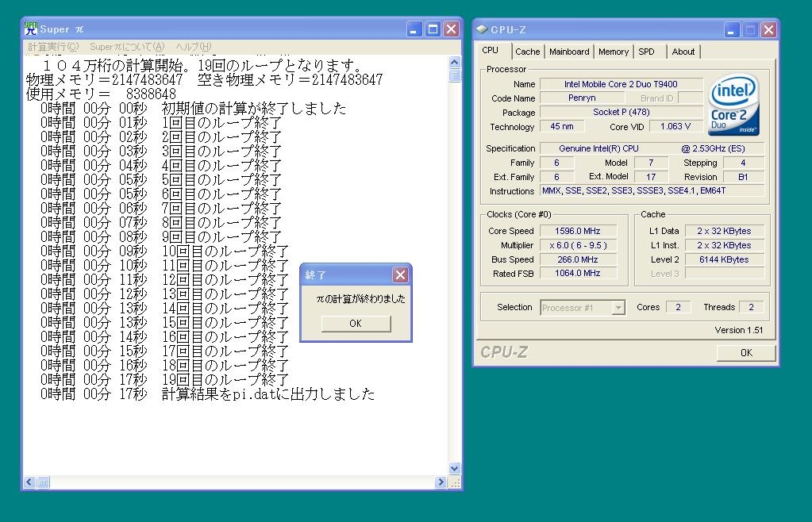Click the CPU-Z title bar icon
The image size is (812, 522).
click(482, 30)
